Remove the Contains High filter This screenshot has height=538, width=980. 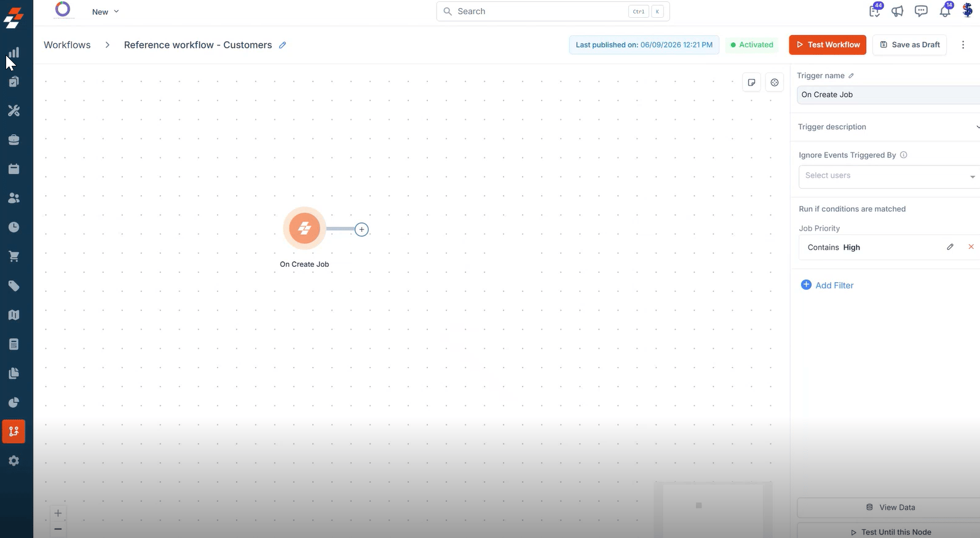coord(971,247)
